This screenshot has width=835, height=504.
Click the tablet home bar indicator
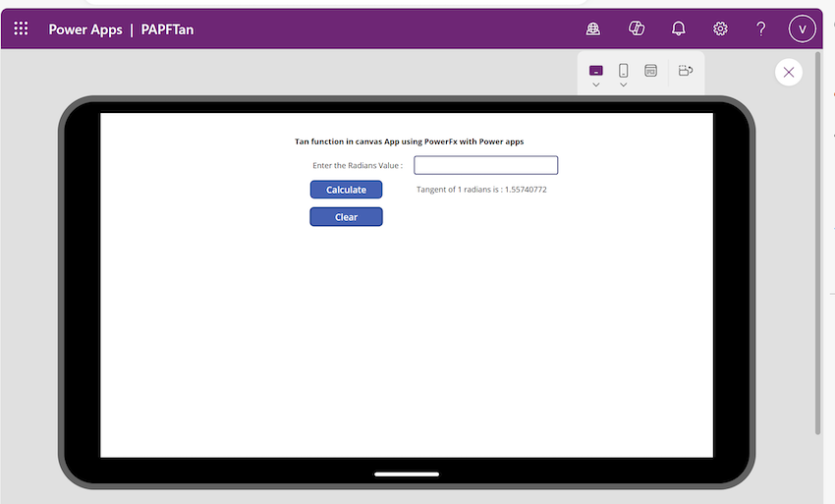point(407,475)
